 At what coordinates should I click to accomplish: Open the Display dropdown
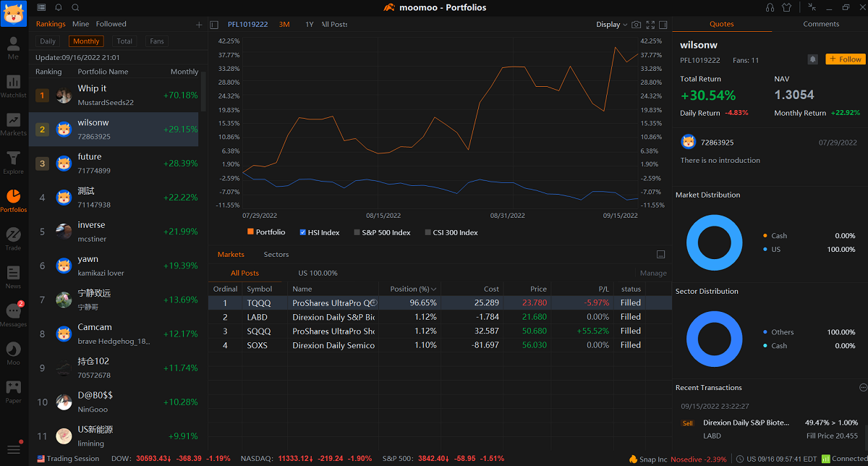[x=612, y=25]
